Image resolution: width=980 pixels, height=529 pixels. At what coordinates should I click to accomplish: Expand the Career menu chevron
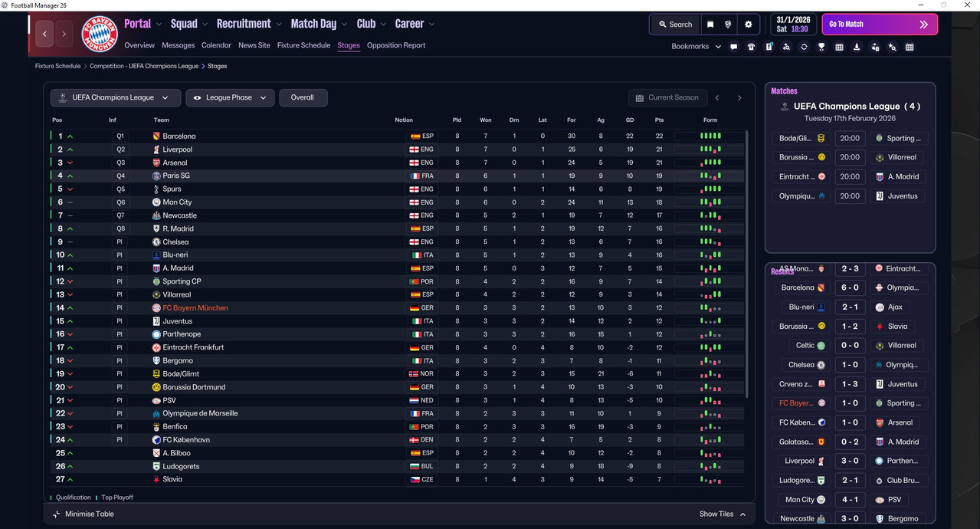(431, 25)
